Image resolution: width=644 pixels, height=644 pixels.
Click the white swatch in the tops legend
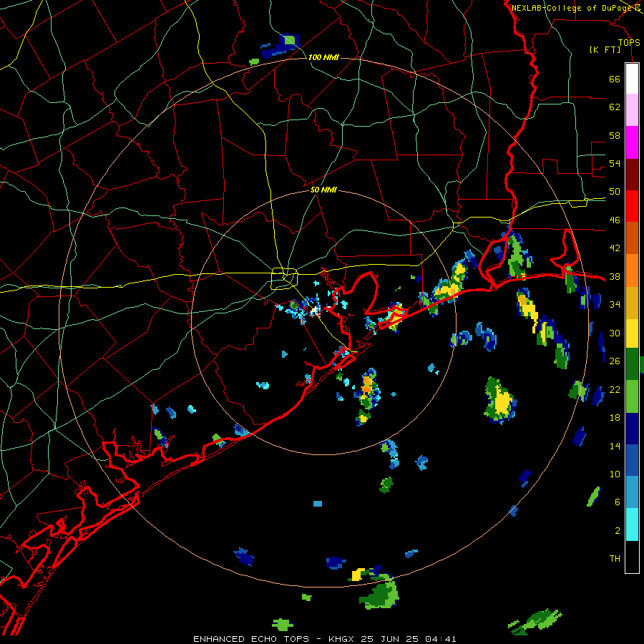632,79
